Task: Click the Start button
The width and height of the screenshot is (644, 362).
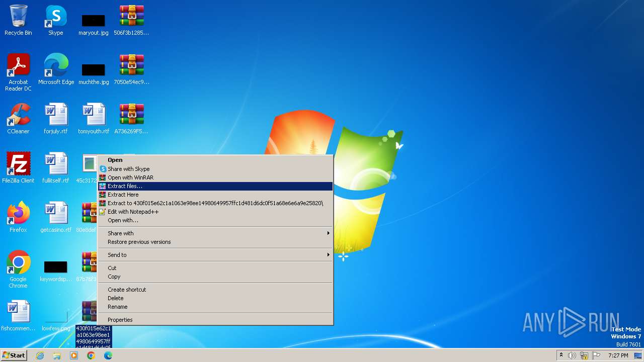Action: (14, 355)
